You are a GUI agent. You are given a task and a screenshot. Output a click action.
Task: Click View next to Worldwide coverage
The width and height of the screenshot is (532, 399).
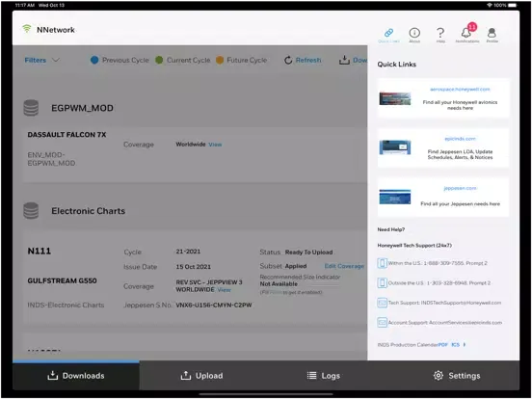(x=215, y=145)
